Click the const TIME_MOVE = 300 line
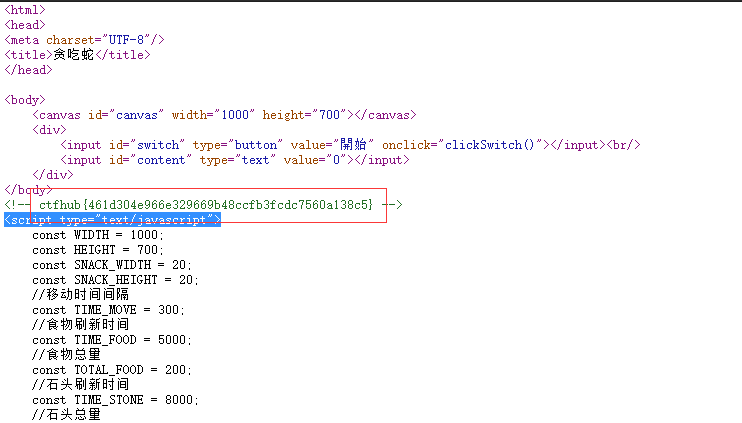742x423 pixels. (108, 310)
